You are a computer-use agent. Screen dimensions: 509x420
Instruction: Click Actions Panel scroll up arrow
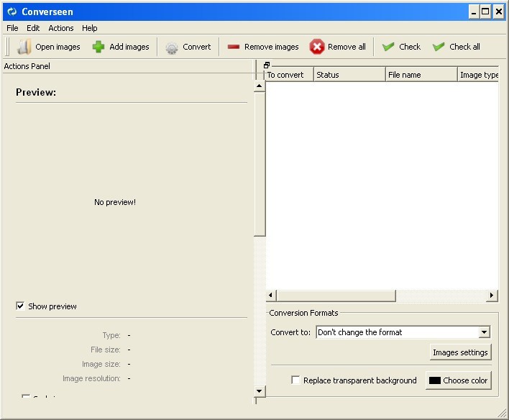click(259, 86)
